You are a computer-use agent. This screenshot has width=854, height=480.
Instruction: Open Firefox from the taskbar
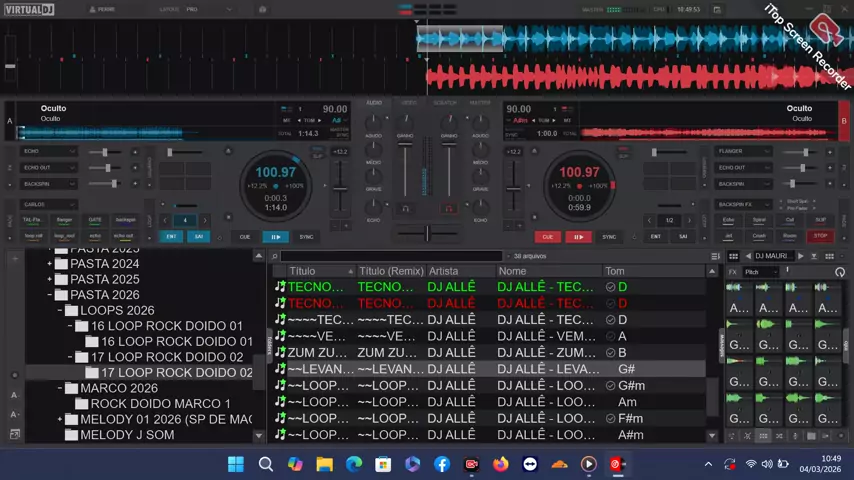tap(500, 464)
